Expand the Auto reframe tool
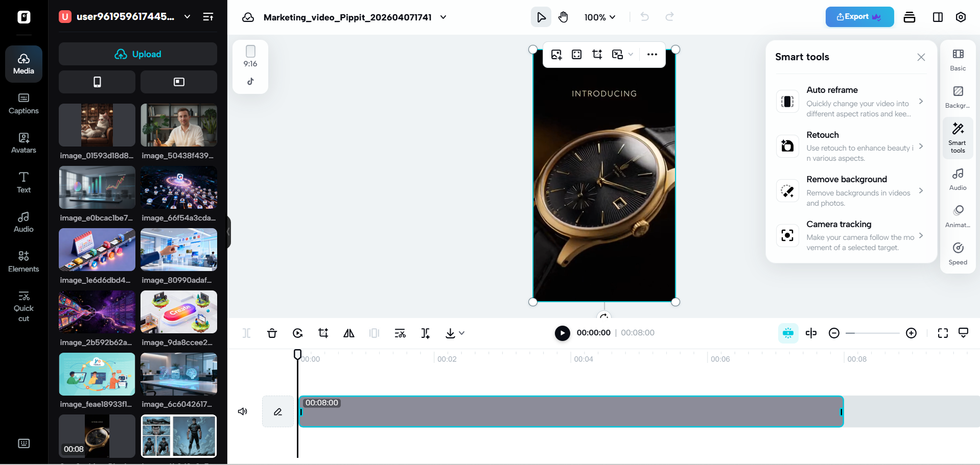 tap(851, 101)
